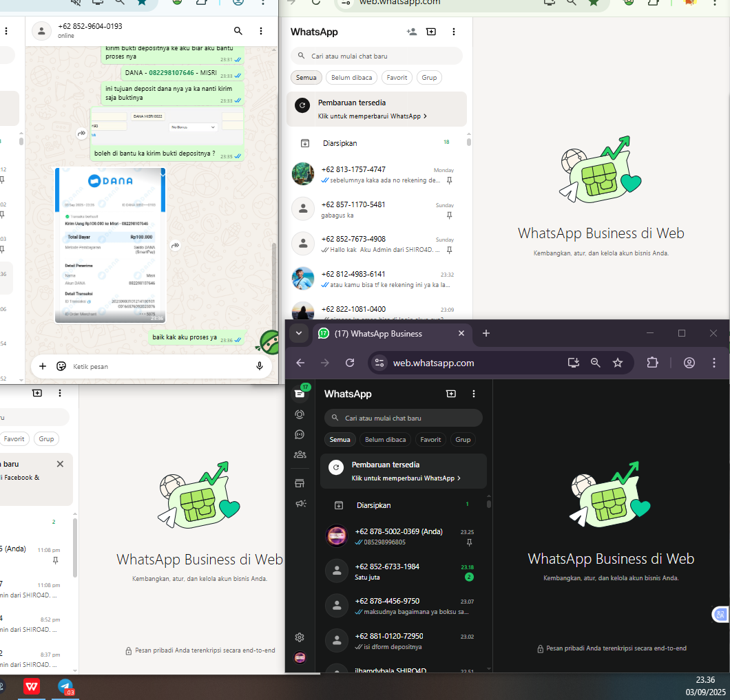Select the dark 'Favorit' filter chip

click(x=430, y=439)
